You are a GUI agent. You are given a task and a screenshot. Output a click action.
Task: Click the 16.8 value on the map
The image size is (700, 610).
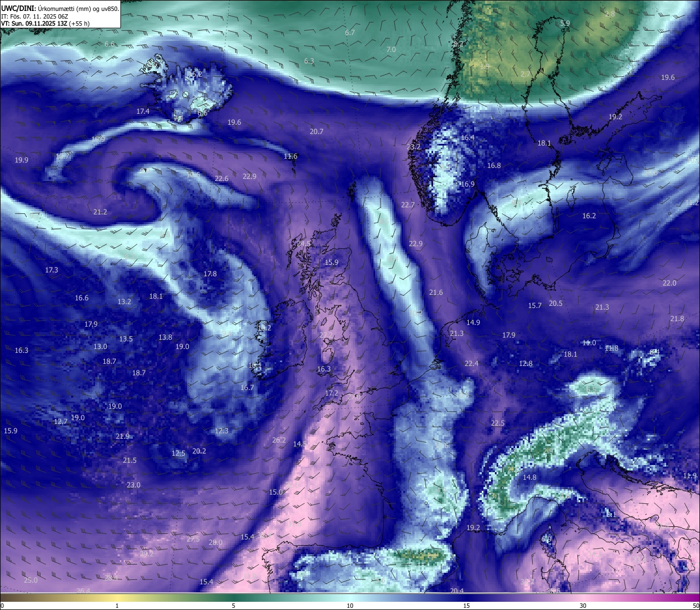click(494, 166)
